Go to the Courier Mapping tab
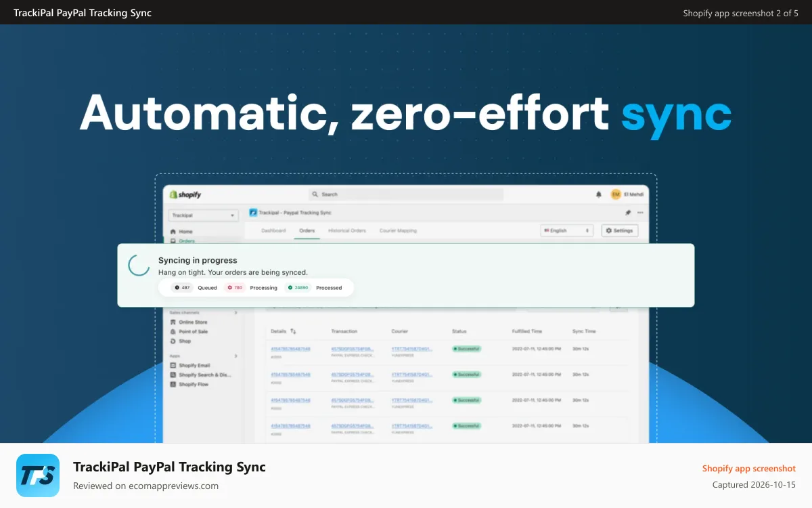The height and width of the screenshot is (508, 812). pyautogui.click(x=398, y=231)
